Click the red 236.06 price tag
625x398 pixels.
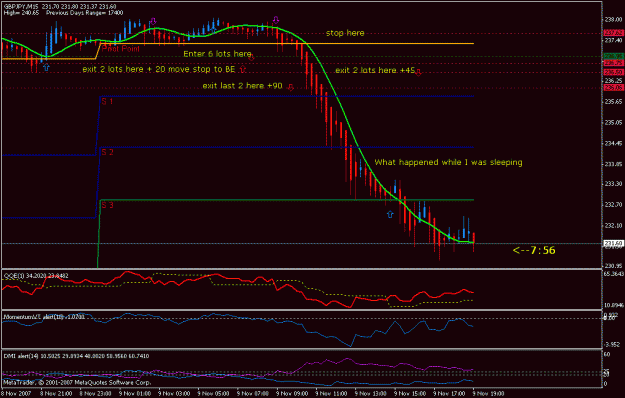tap(614, 88)
